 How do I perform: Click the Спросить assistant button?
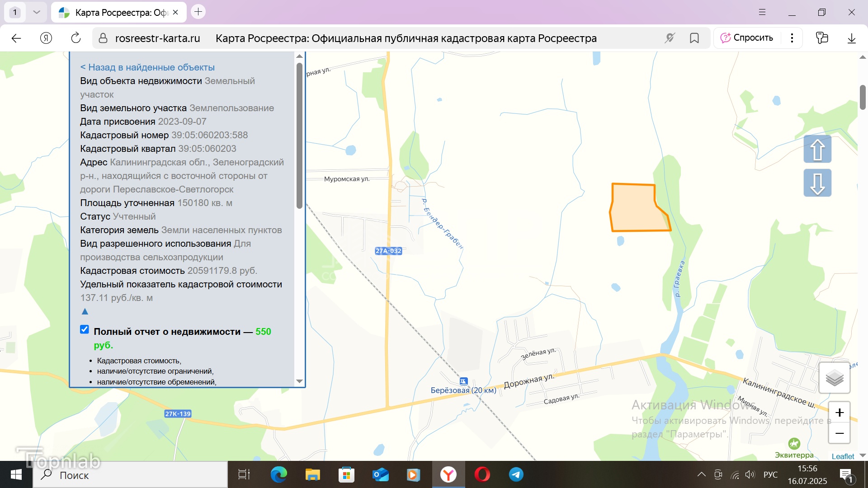pyautogui.click(x=747, y=38)
